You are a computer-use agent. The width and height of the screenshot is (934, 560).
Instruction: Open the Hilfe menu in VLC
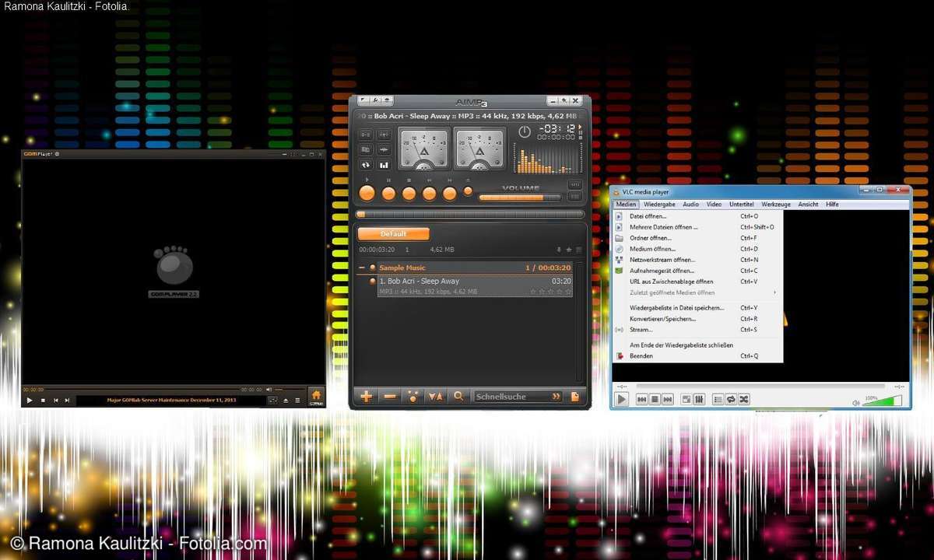[x=832, y=205]
